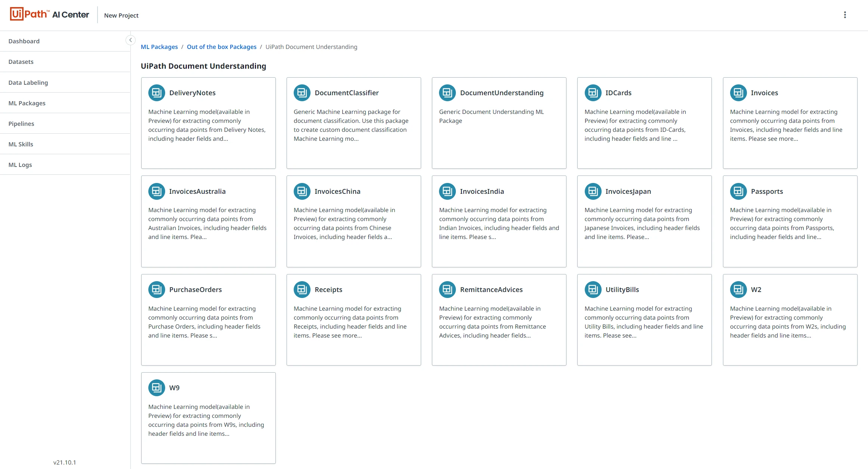
Task: Open the InvoicesAustralia package title
Action: click(197, 191)
